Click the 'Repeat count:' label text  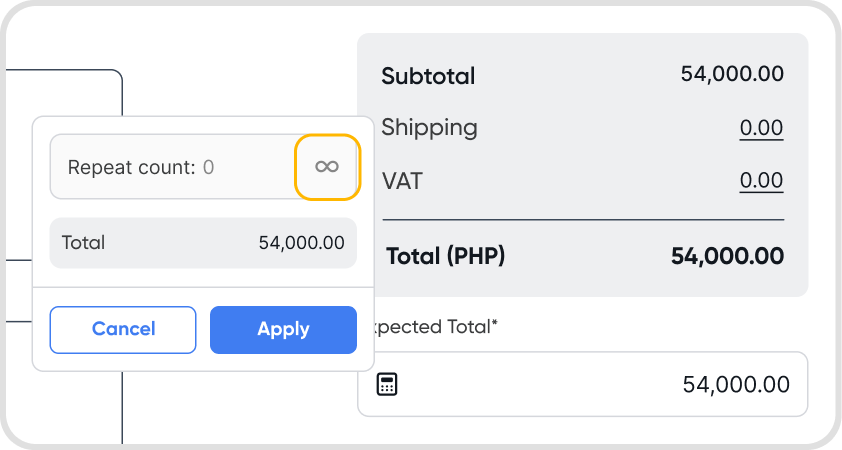[131, 167]
